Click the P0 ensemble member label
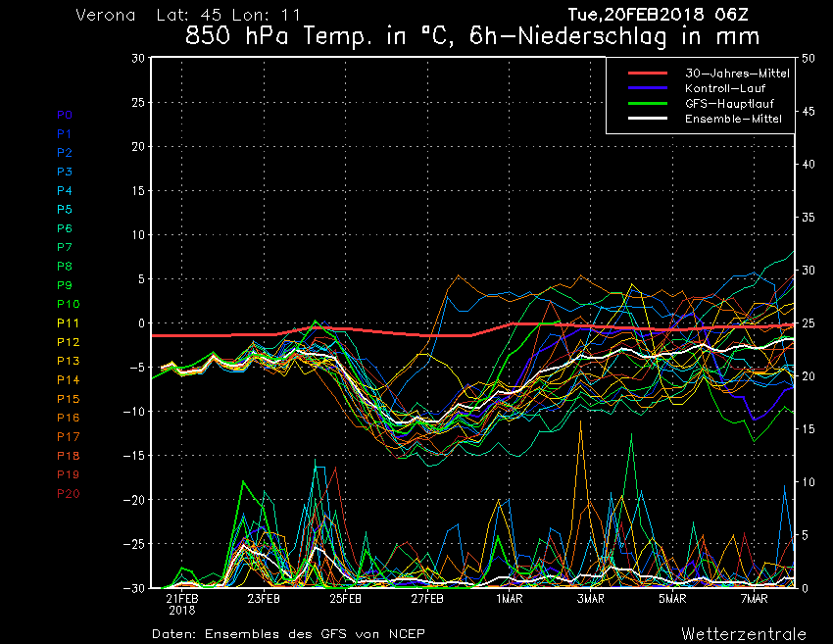This screenshot has height=644, width=833. point(65,115)
